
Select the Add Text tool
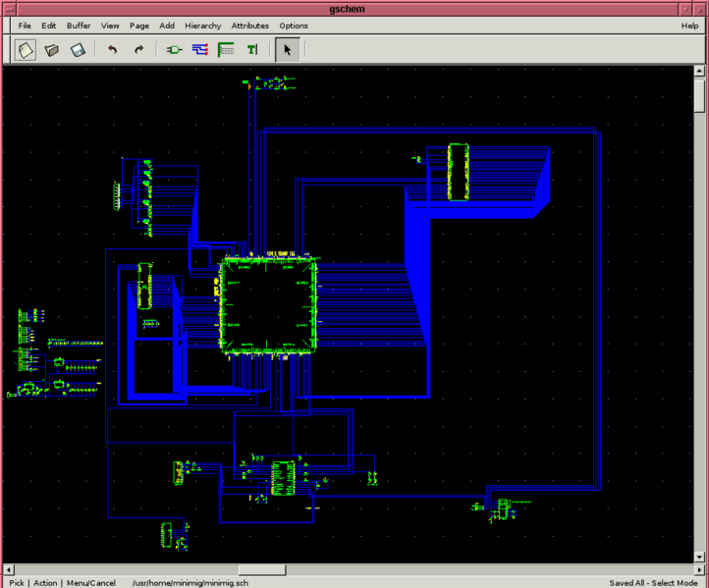click(x=252, y=49)
